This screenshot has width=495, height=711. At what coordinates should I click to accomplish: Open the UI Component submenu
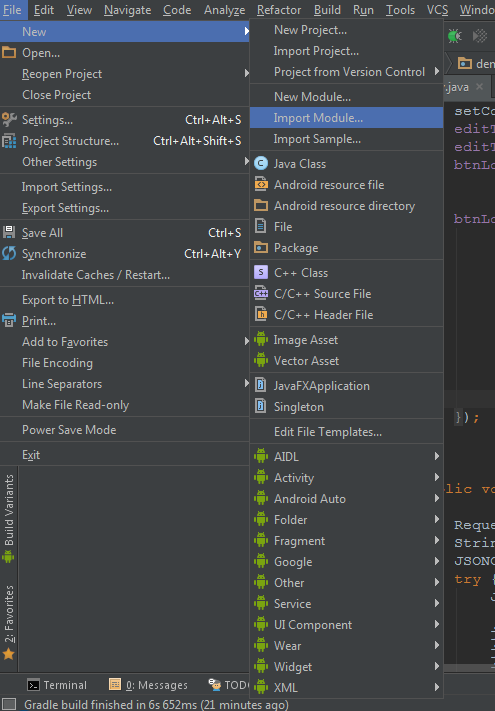point(346,624)
